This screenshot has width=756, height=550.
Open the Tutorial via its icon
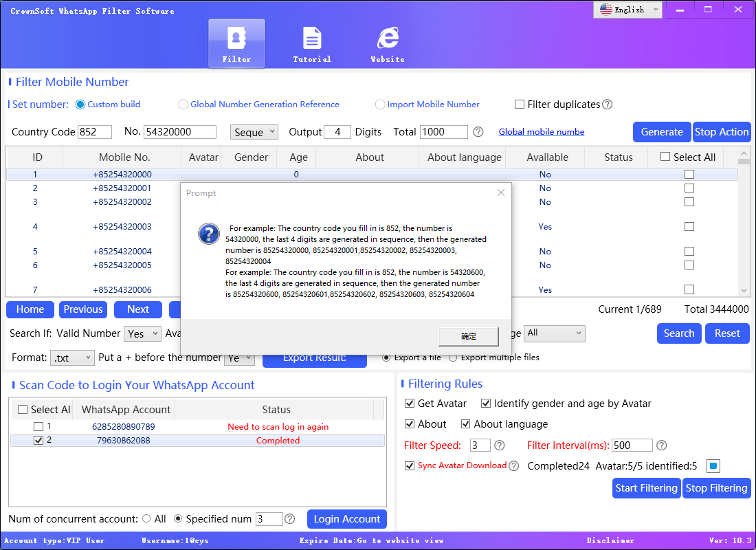pyautogui.click(x=312, y=38)
